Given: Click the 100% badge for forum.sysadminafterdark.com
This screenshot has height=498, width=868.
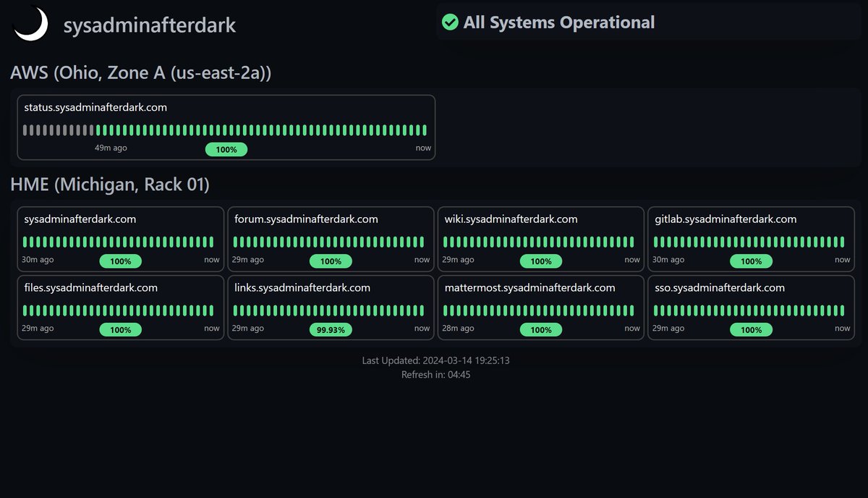Looking at the screenshot, I should tap(331, 261).
